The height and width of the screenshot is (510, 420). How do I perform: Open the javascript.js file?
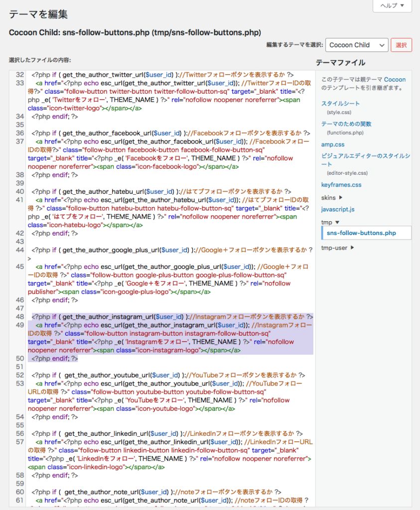[x=338, y=209]
